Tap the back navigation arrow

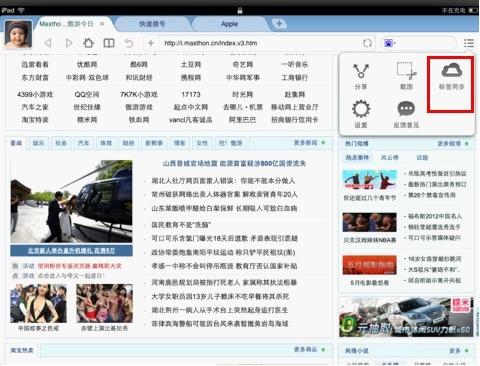tap(48, 43)
